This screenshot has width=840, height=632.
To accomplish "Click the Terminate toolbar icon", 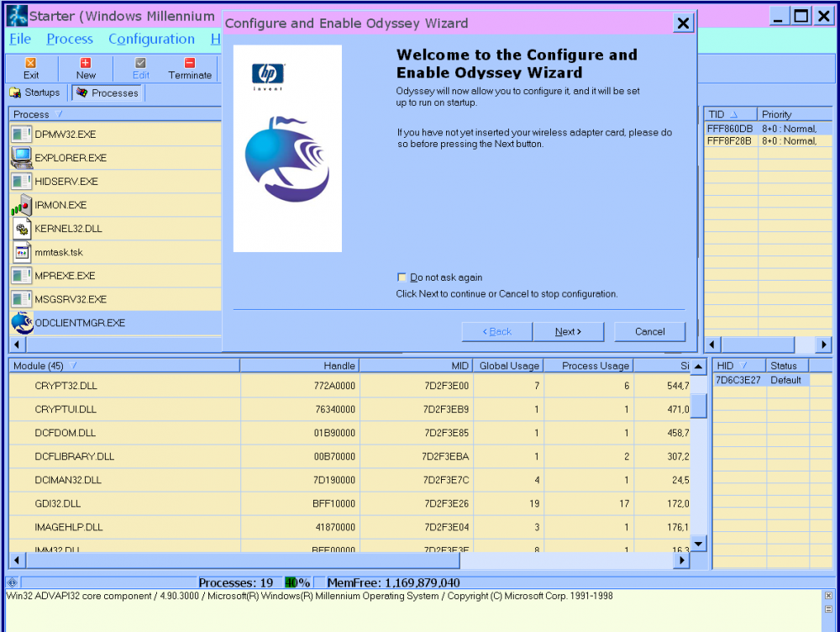I will tap(190, 64).
